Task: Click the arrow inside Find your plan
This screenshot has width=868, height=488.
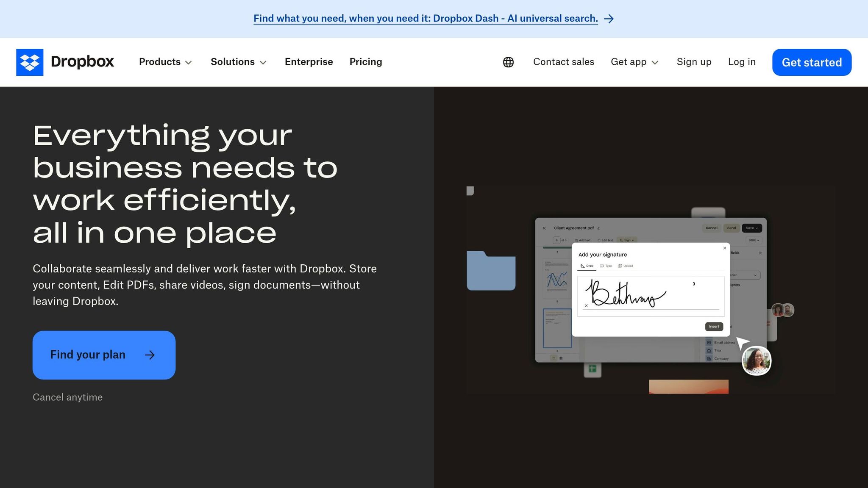Action: click(x=150, y=355)
